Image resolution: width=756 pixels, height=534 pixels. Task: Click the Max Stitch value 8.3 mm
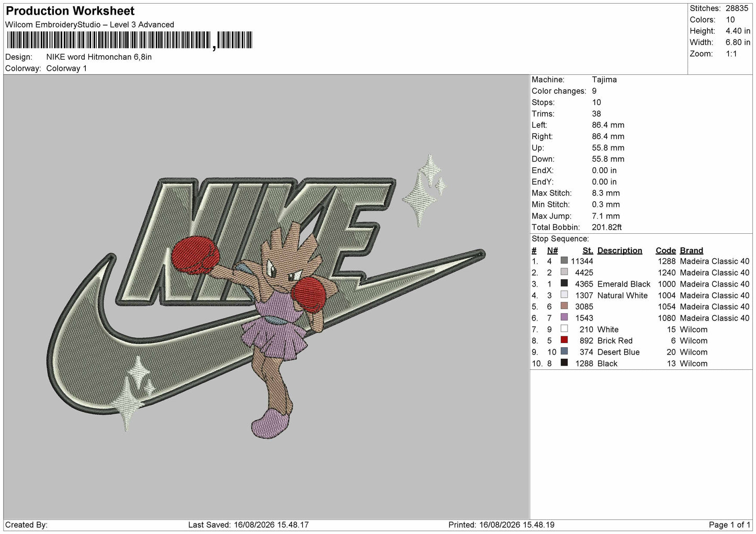tap(607, 193)
